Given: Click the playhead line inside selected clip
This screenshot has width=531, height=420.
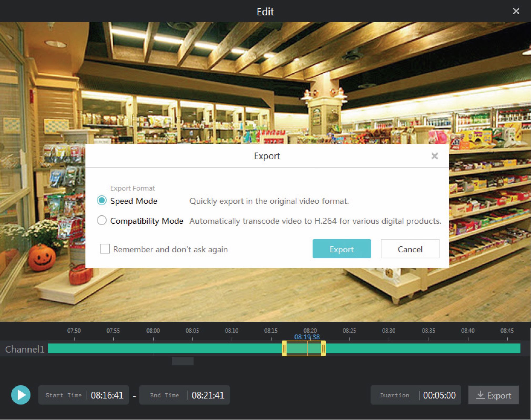Looking at the screenshot, I should (x=307, y=348).
